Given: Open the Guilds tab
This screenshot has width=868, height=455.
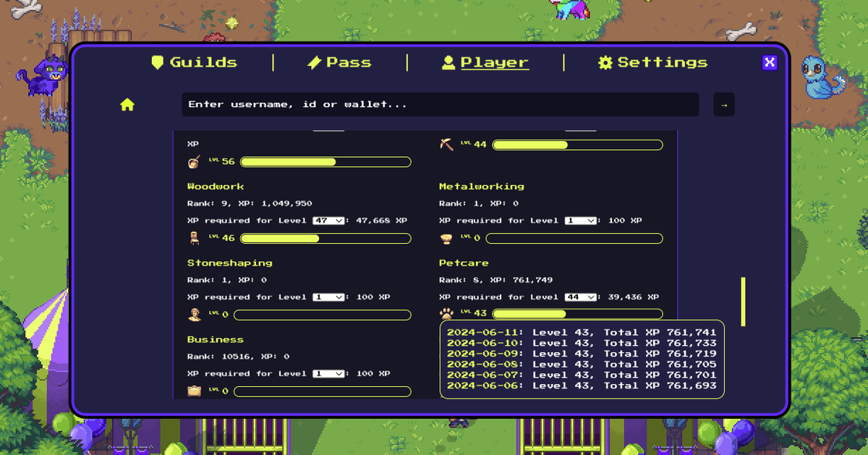Looking at the screenshot, I should (194, 63).
